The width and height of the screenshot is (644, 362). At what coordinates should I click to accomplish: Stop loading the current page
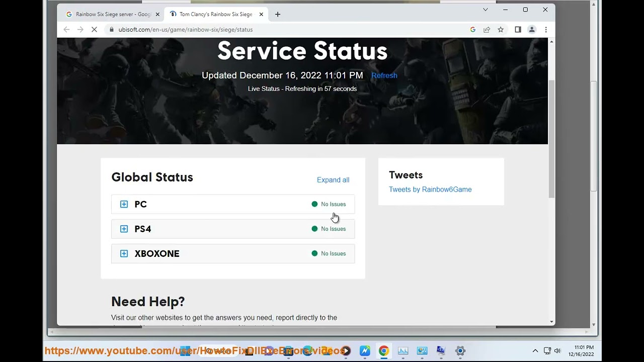click(94, 30)
